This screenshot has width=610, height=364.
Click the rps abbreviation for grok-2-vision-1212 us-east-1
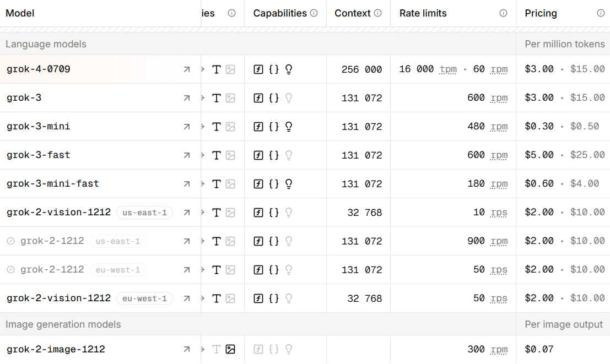pyautogui.click(x=499, y=213)
